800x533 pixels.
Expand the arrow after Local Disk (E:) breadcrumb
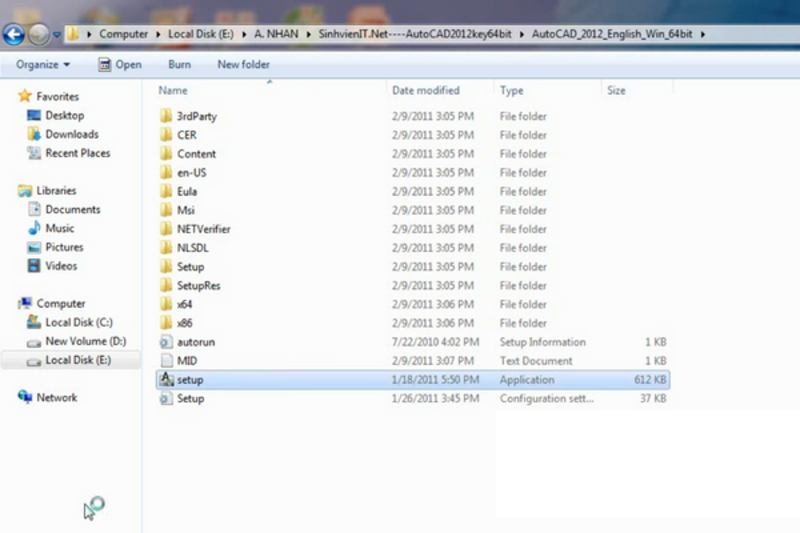244,35
